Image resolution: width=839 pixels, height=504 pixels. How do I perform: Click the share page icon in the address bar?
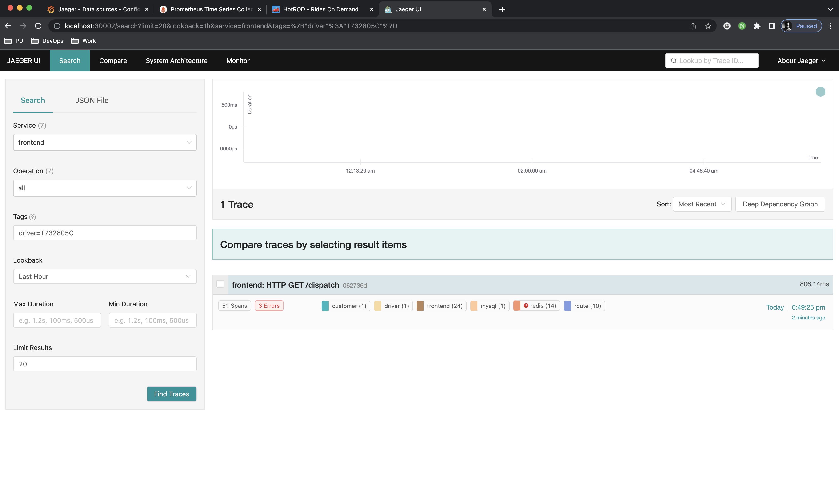693,26
